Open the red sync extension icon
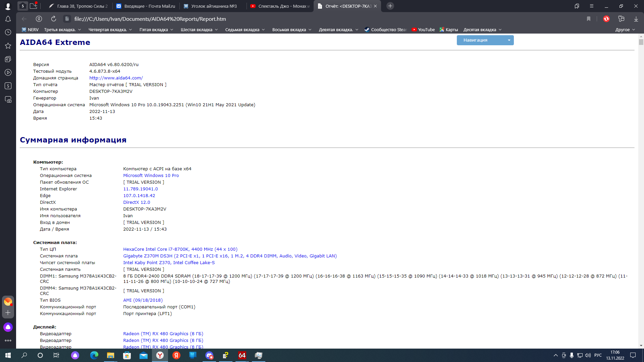The image size is (644, 362). 606,19
